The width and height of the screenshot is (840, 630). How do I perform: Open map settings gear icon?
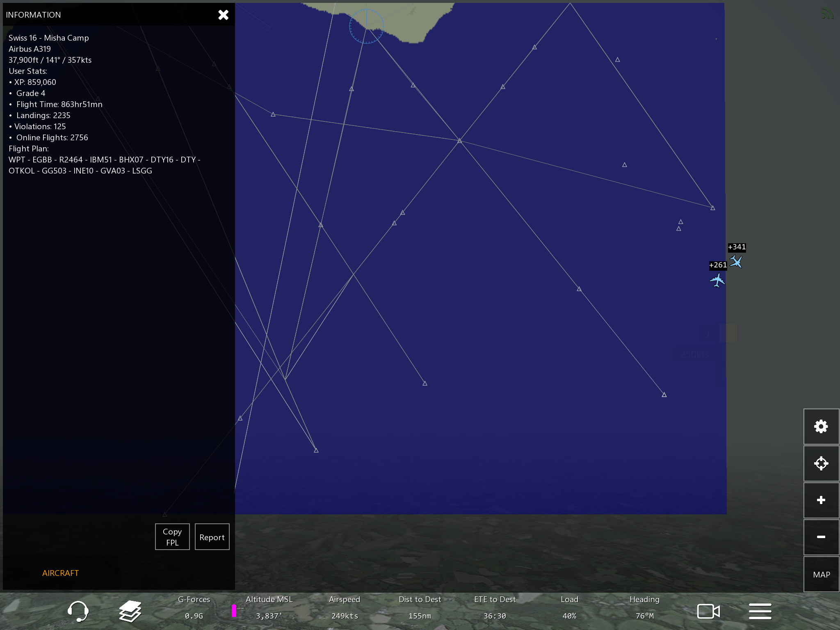click(821, 427)
